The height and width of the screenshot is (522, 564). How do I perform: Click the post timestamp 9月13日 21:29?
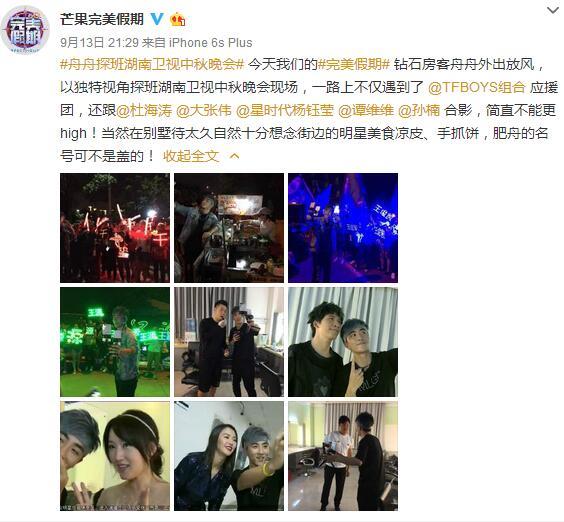point(99,43)
